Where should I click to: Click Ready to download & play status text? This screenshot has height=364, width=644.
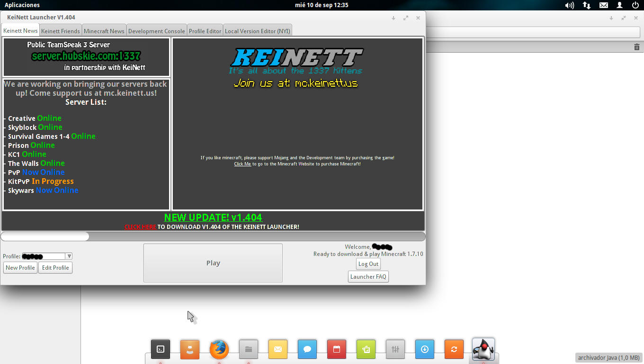[368, 254]
